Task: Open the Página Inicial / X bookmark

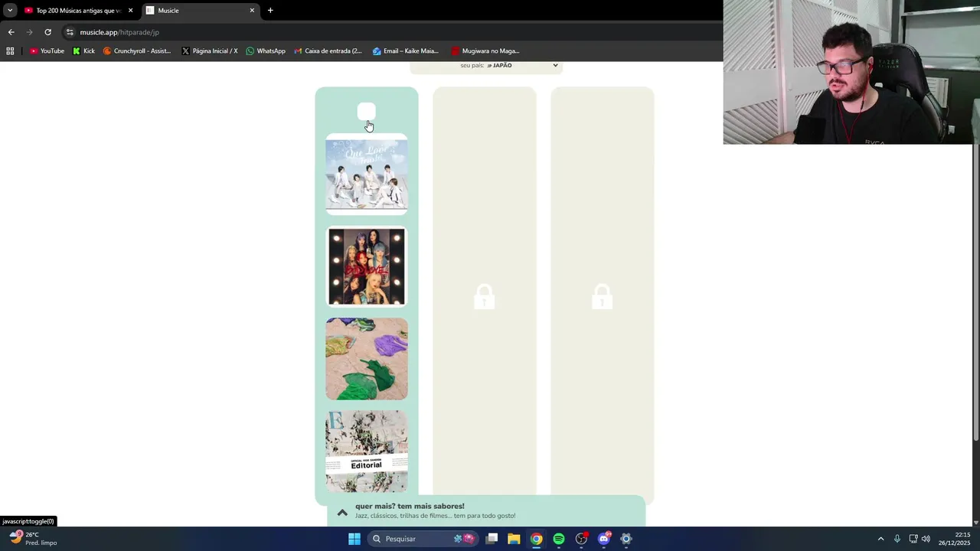Action: (x=210, y=51)
